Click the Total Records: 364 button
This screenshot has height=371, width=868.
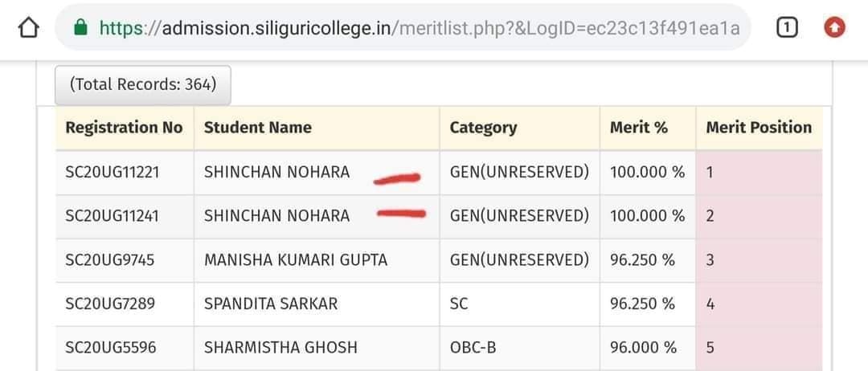click(143, 84)
